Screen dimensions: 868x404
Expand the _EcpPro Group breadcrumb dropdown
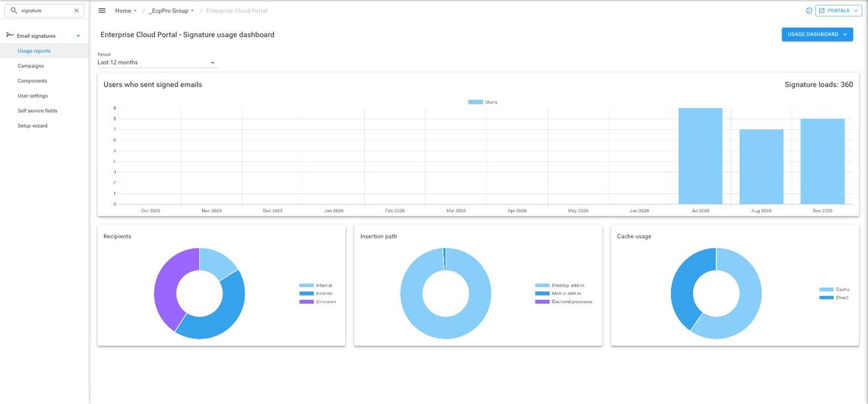pyautogui.click(x=172, y=11)
